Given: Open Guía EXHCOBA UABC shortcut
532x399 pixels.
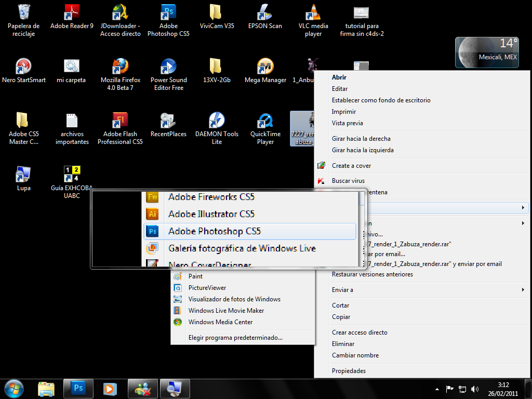Looking at the screenshot, I should click(72, 182).
